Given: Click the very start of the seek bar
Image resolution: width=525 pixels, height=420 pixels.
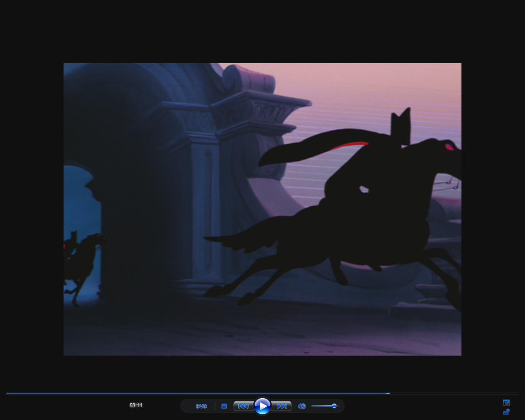Looking at the screenshot, I should (7, 393).
